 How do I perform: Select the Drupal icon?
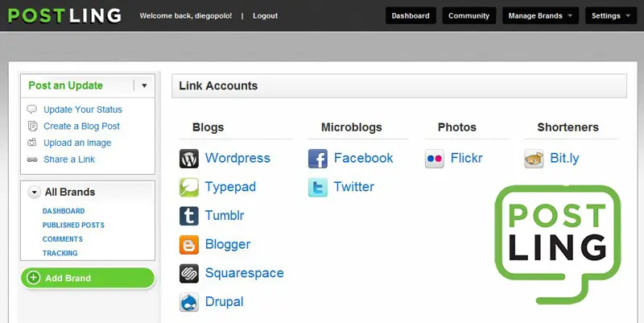pos(189,302)
